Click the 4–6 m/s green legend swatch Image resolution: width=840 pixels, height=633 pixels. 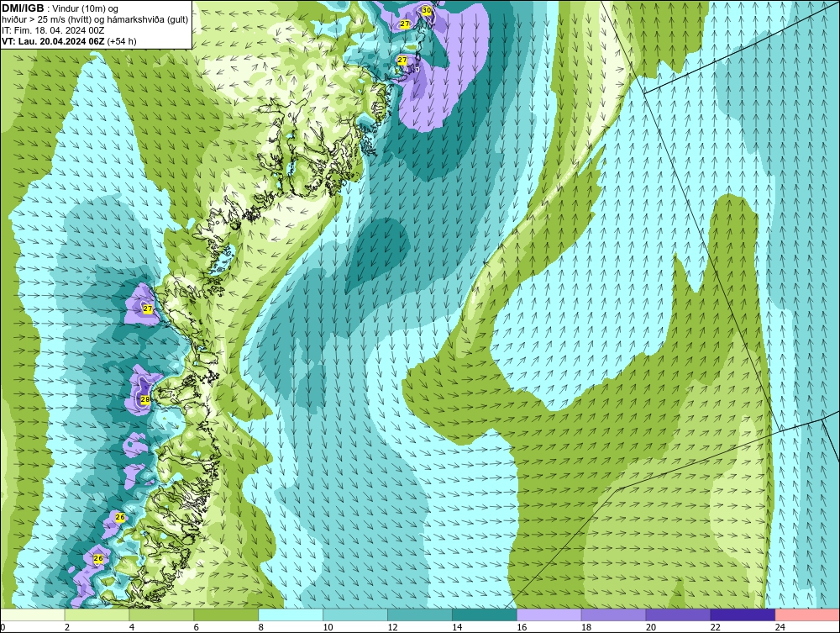(161, 615)
